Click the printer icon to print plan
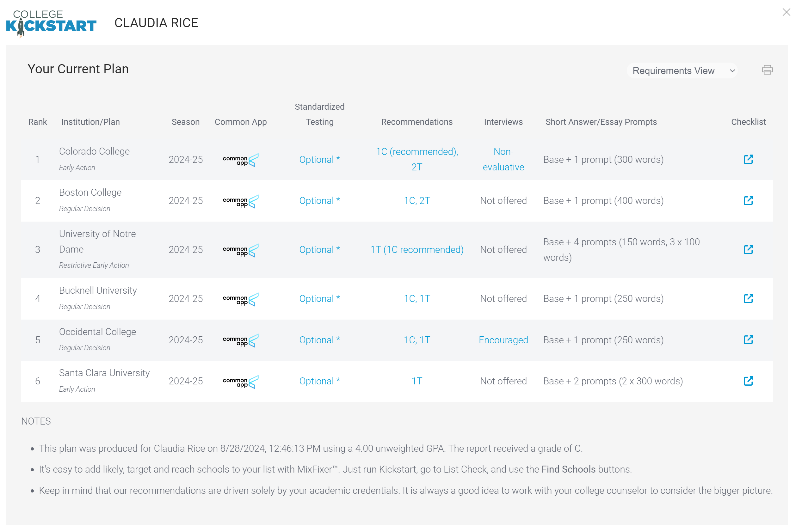The image size is (796, 532). 767,70
